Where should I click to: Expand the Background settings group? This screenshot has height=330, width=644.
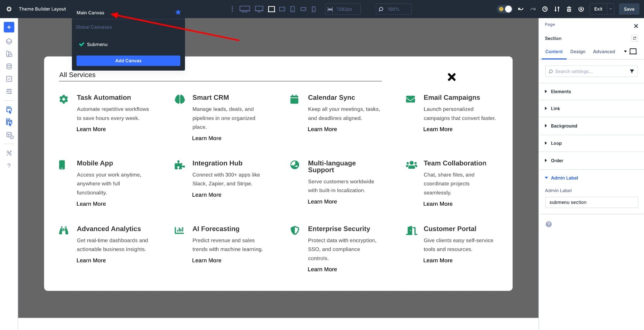click(x=564, y=126)
